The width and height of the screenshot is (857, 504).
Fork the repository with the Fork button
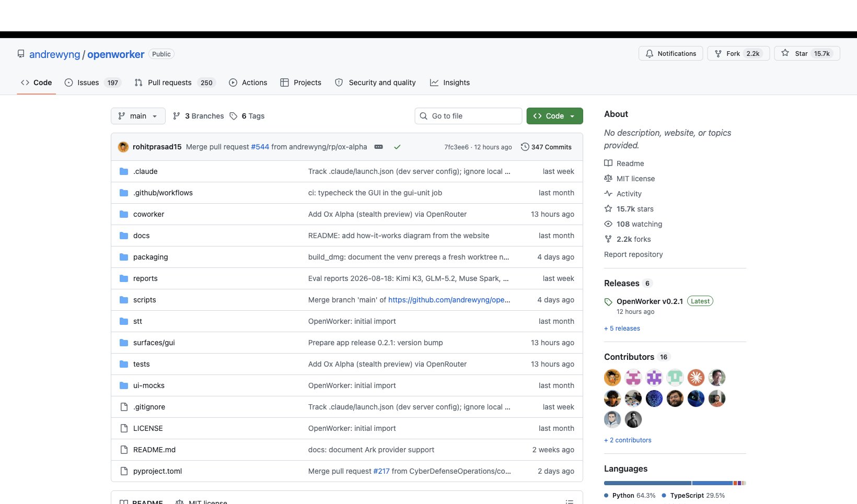click(738, 53)
